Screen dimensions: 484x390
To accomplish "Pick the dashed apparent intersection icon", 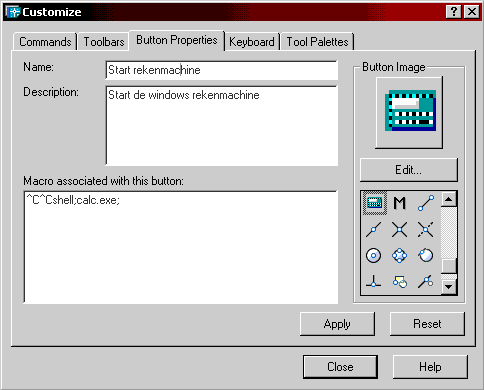I will [426, 229].
